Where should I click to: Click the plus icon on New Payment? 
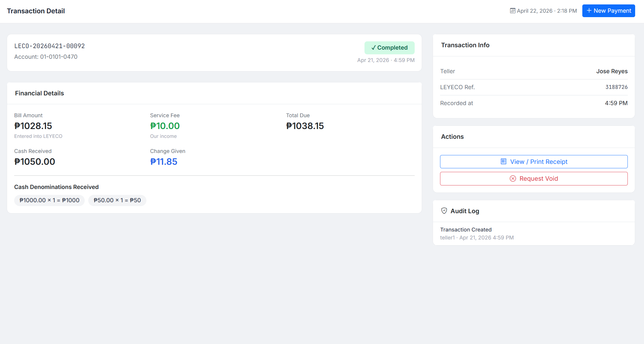point(589,11)
